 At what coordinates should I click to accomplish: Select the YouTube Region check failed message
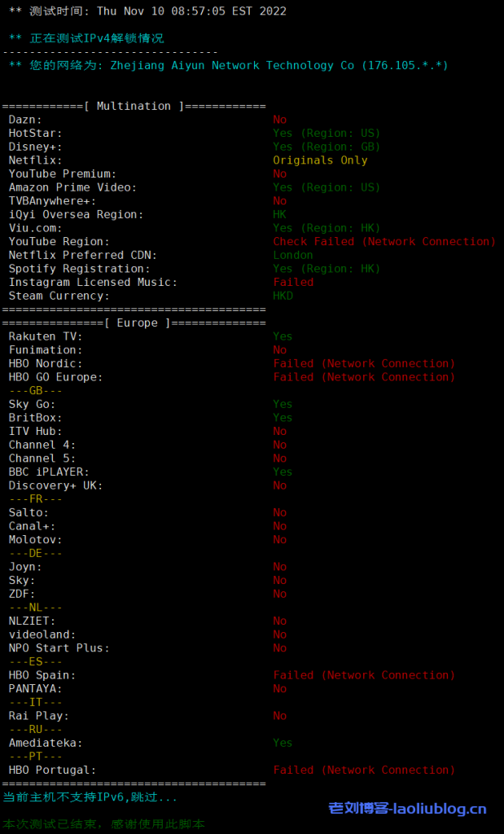(383, 242)
